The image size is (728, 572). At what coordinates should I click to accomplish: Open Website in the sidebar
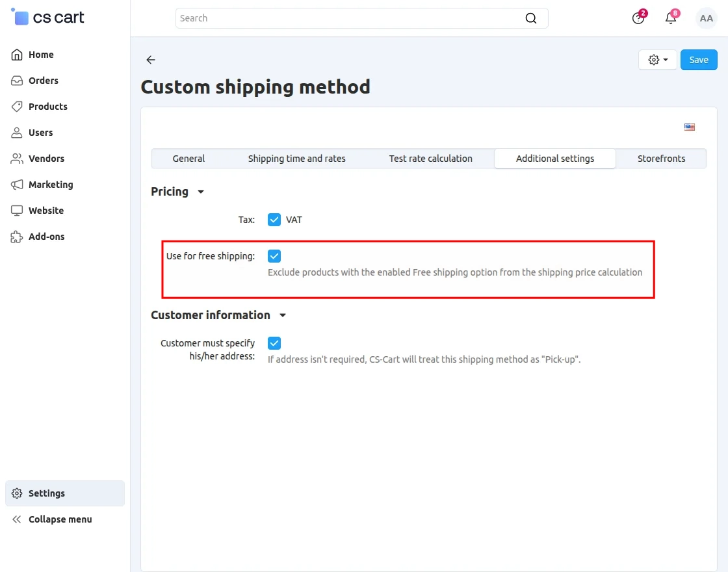(x=46, y=211)
